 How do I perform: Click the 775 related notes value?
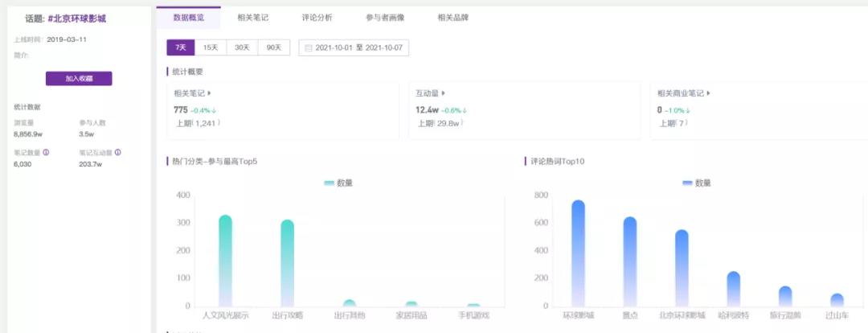coord(181,109)
